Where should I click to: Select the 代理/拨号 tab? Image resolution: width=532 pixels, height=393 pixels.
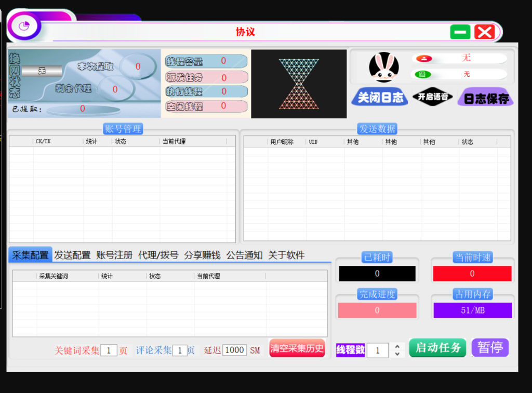(158, 255)
